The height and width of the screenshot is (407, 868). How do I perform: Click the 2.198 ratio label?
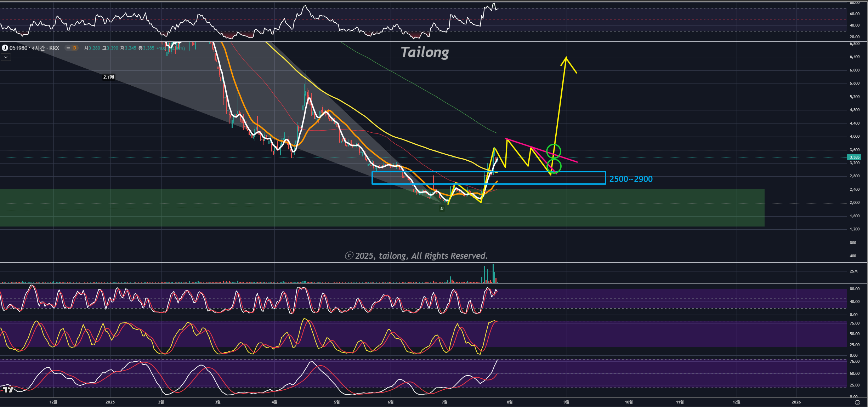109,77
